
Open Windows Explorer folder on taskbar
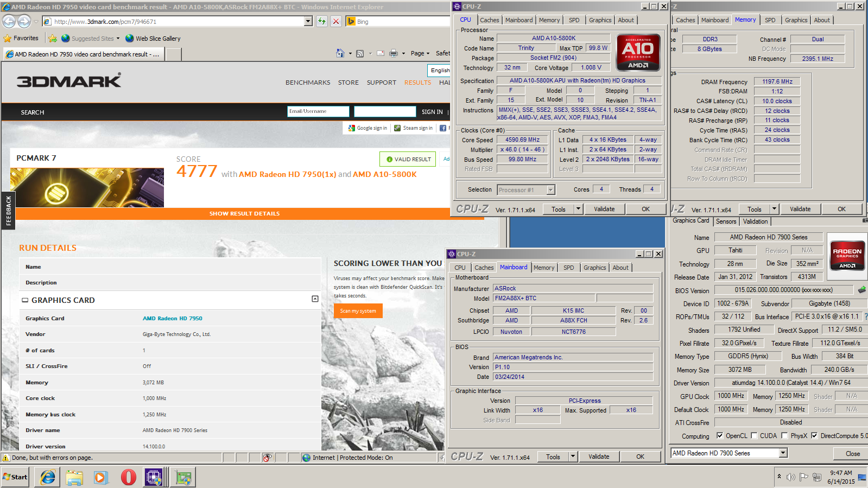pyautogui.click(x=74, y=477)
